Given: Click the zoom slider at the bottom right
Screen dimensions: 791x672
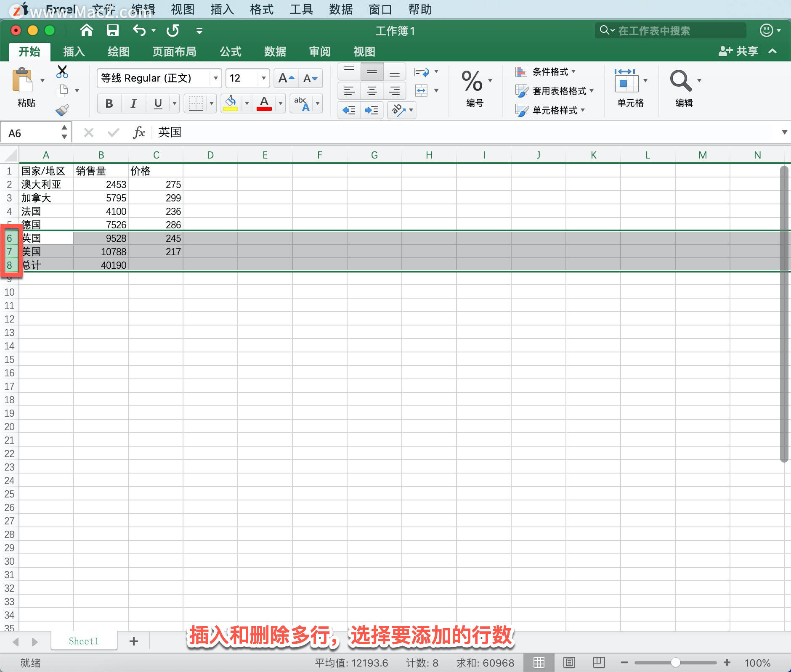Looking at the screenshot, I should tap(677, 662).
